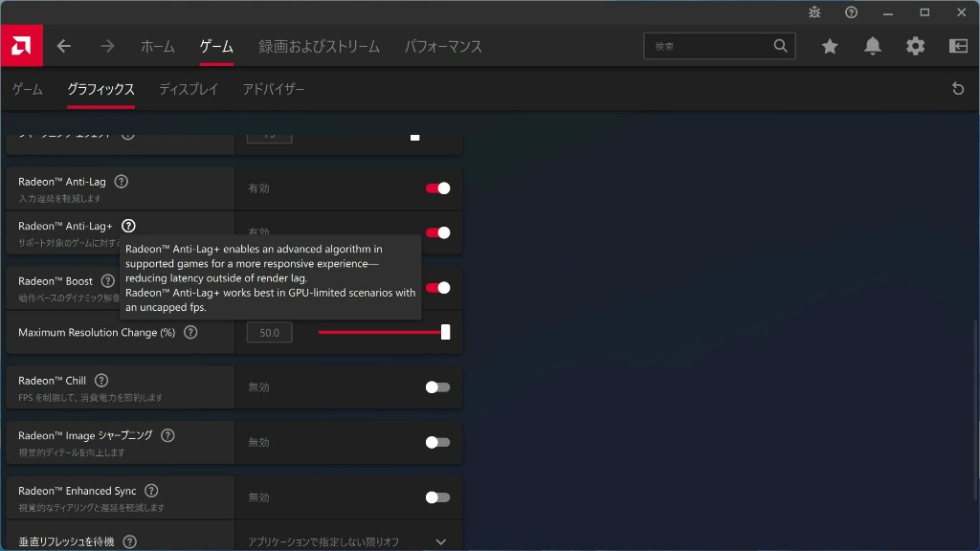Switch to the グラフィックス sub-tab
The image size is (980, 551).
tap(100, 89)
